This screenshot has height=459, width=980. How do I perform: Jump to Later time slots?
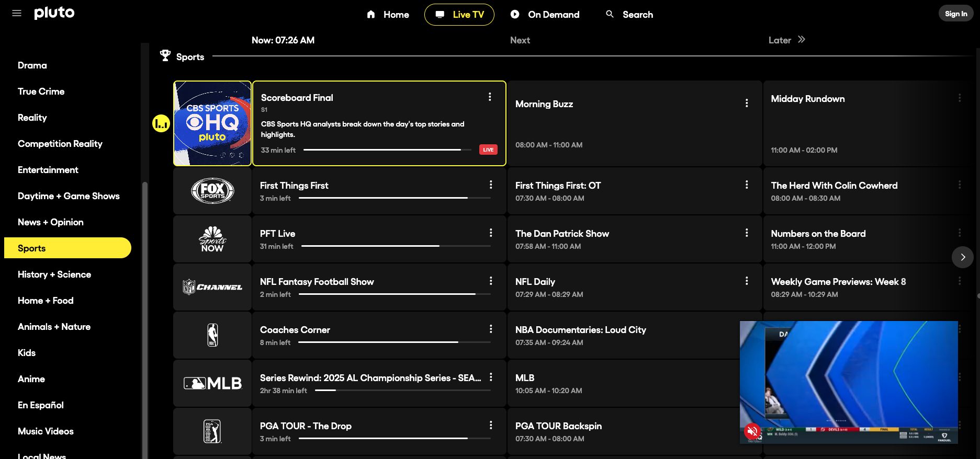(x=786, y=40)
